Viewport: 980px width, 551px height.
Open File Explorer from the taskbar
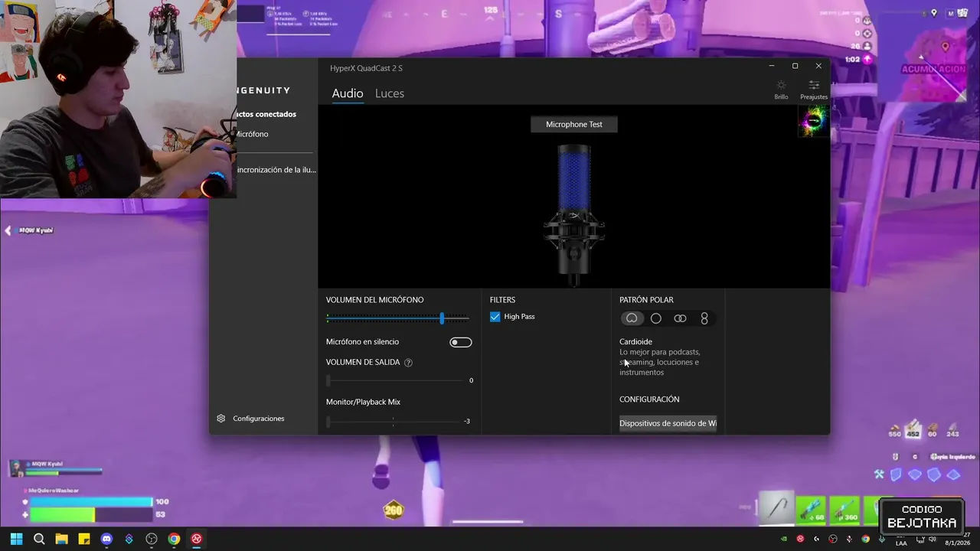61,539
